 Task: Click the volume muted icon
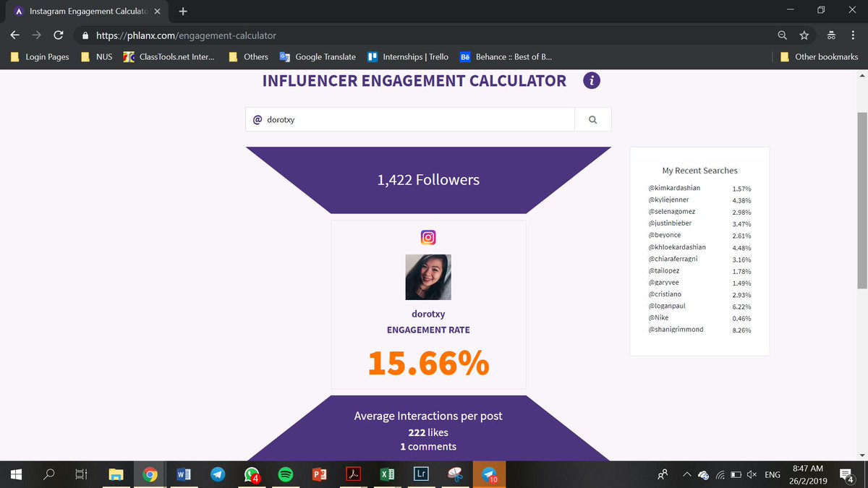tap(752, 475)
